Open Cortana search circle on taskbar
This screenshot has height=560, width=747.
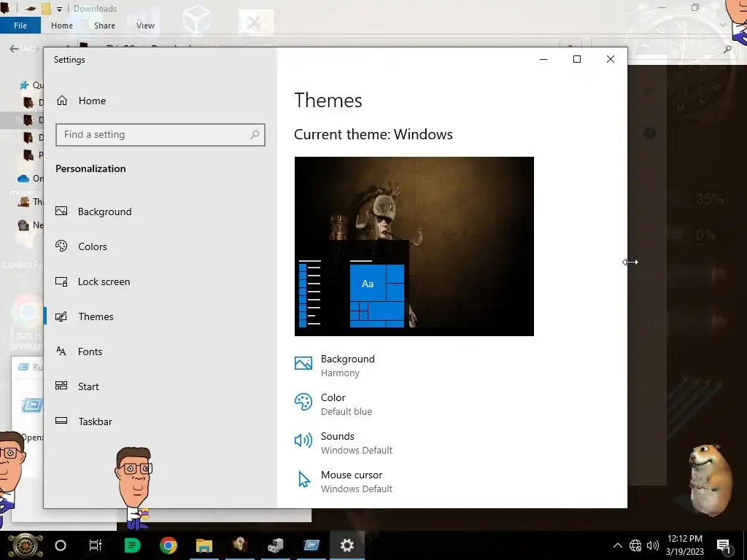(x=61, y=545)
